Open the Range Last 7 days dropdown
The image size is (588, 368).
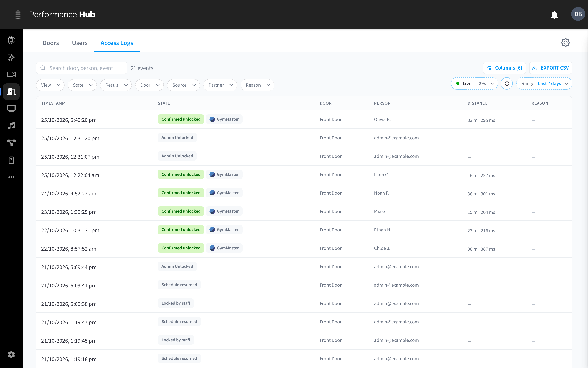point(544,83)
